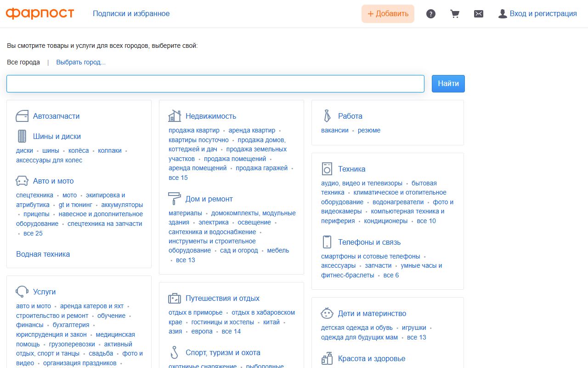The height and width of the screenshot is (368, 588).
Task: Open the аккумуляторы link
Action: coord(122,205)
